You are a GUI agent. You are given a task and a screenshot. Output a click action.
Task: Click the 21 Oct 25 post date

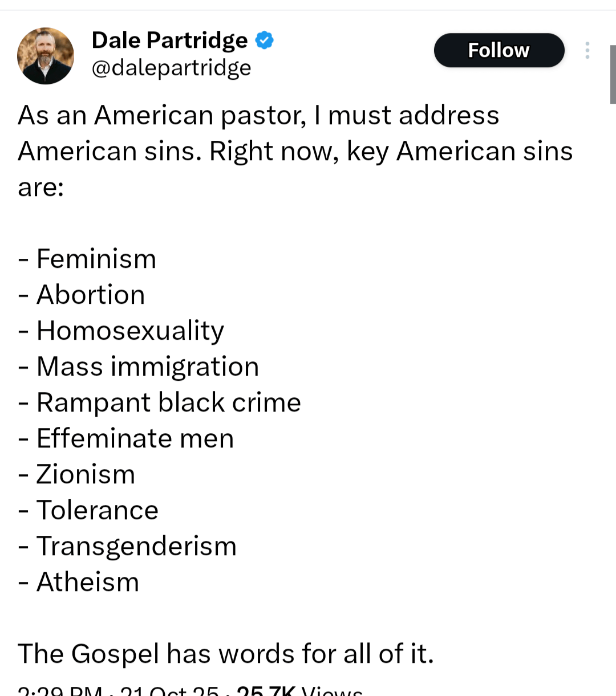tap(169, 691)
